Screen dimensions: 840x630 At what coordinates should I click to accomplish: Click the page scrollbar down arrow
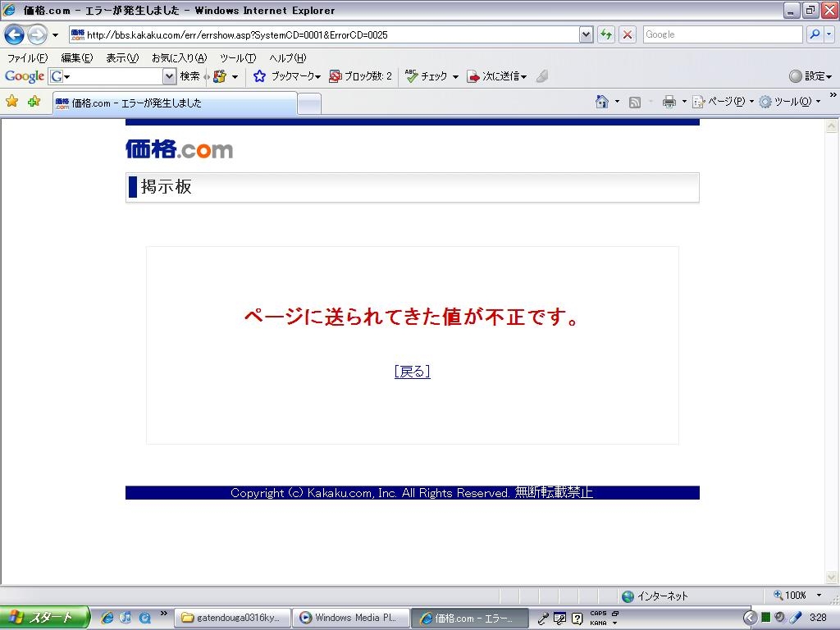(832, 577)
